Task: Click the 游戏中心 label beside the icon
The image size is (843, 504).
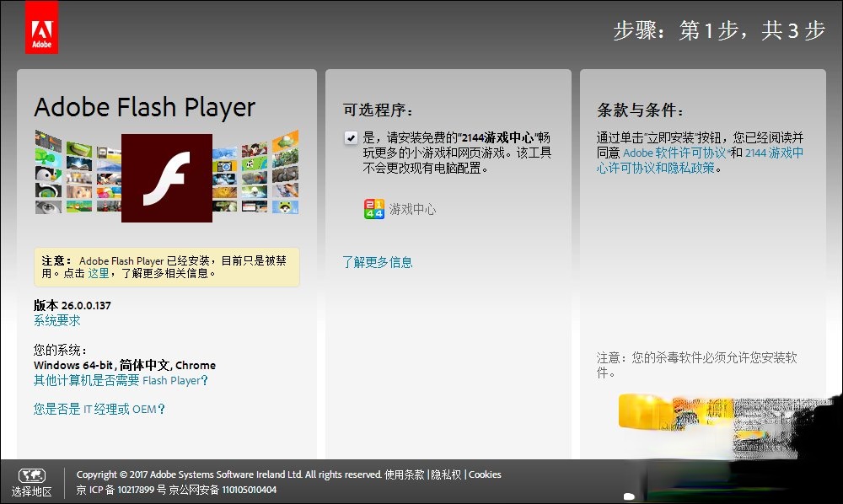Action: click(413, 209)
